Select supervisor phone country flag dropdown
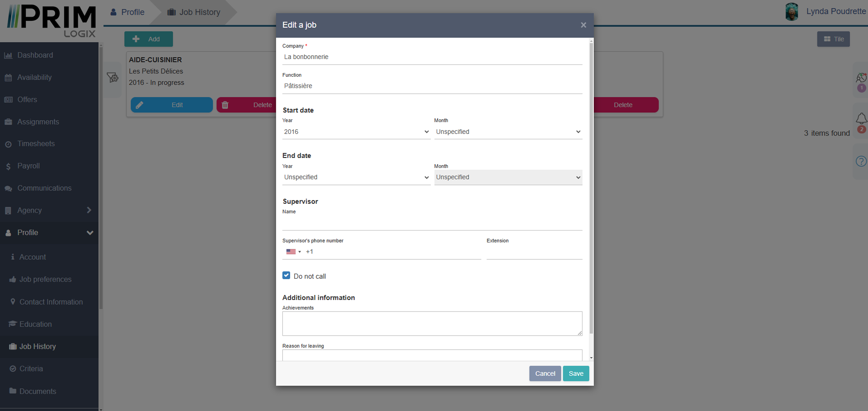Screen dimensions: 868x411 click(x=293, y=252)
